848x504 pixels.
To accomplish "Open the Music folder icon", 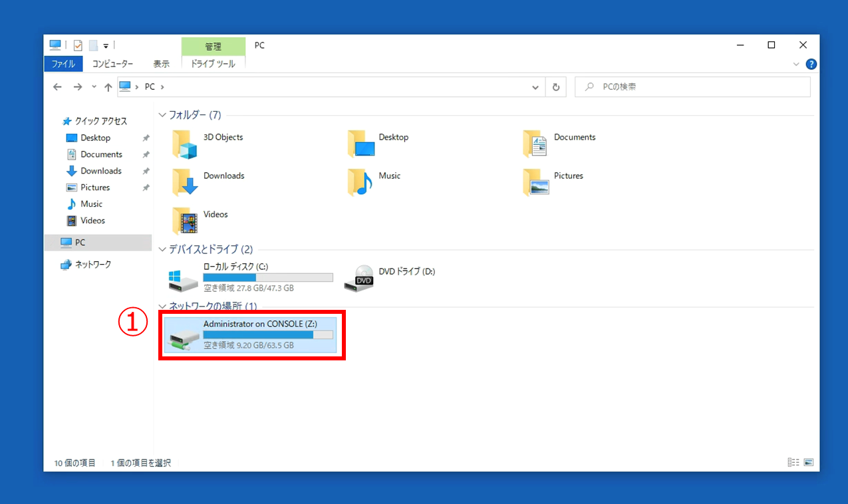I will coord(360,183).
